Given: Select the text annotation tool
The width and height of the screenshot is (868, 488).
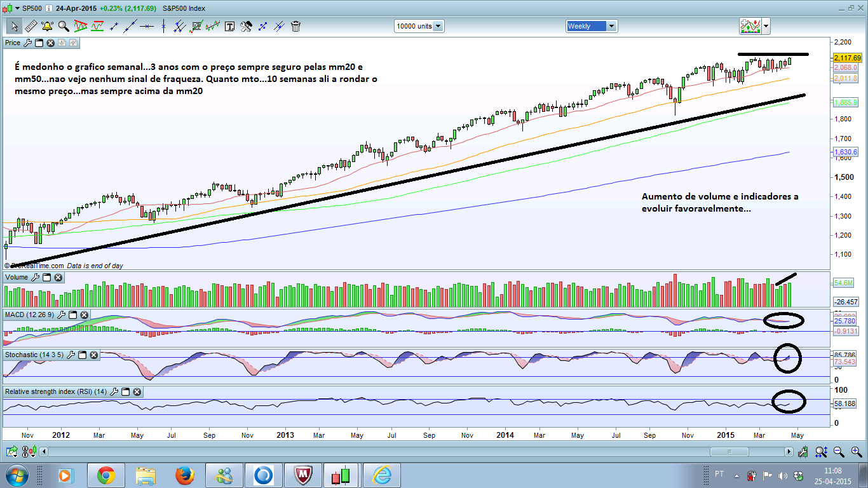Looking at the screenshot, I should click(x=229, y=26).
